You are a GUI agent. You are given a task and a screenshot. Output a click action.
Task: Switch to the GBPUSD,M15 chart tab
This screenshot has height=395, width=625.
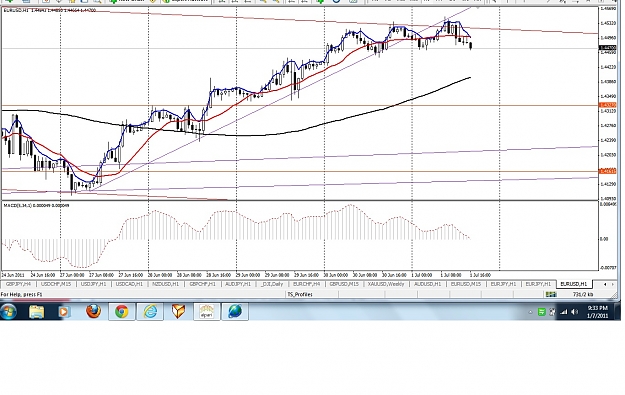(x=344, y=284)
